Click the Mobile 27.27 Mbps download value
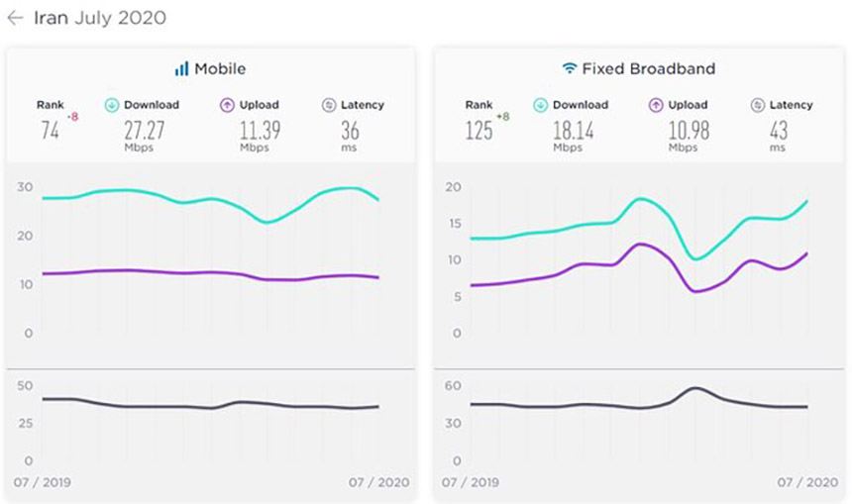852x504 pixels. click(x=145, y=130)
